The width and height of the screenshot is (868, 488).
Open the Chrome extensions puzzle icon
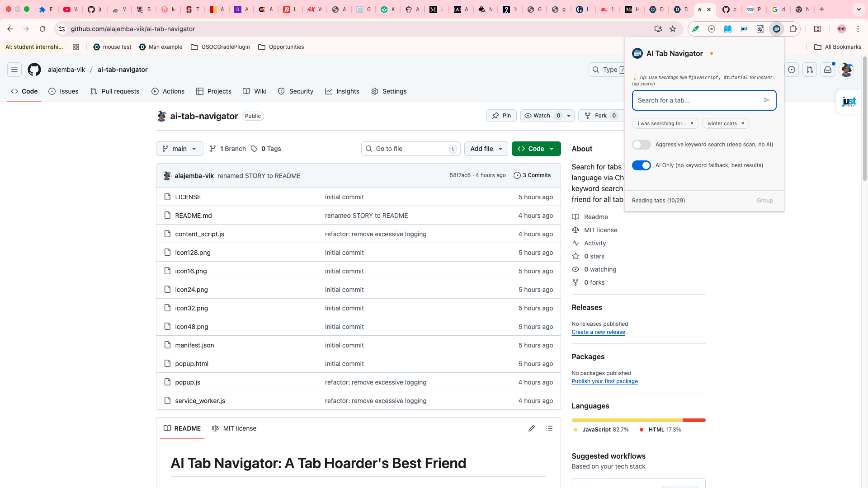point(793,29)
